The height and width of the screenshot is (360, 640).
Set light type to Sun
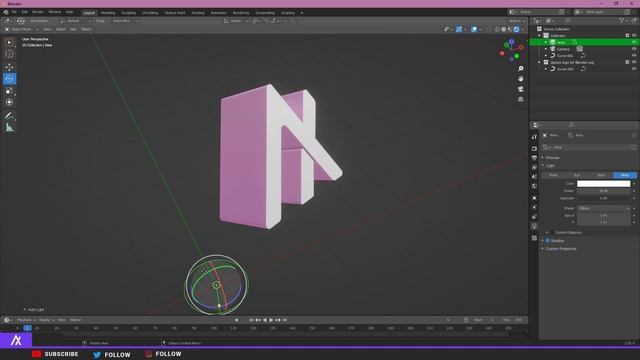click(577, 175)
